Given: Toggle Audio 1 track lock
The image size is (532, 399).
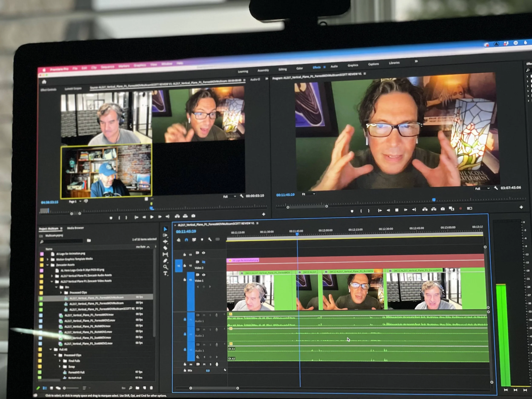Looking at the screenshot, I should click(185, 319).
